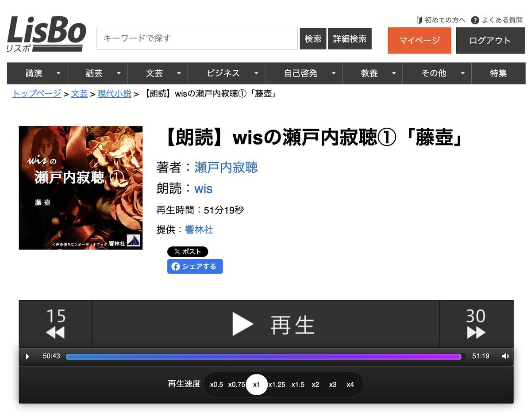531x420 pixels.
Task: Open the 特集 menu item
Action: click(498, 73)
